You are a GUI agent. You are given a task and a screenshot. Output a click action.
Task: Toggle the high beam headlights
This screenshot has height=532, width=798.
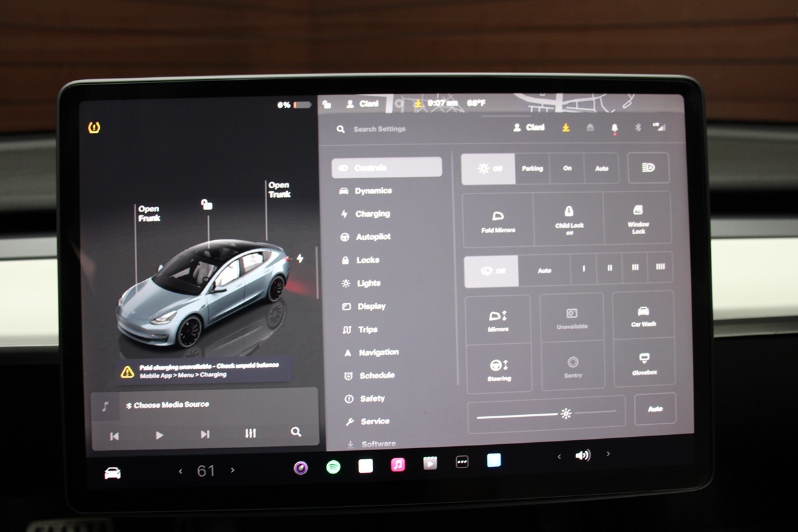(x=649, y=168)
